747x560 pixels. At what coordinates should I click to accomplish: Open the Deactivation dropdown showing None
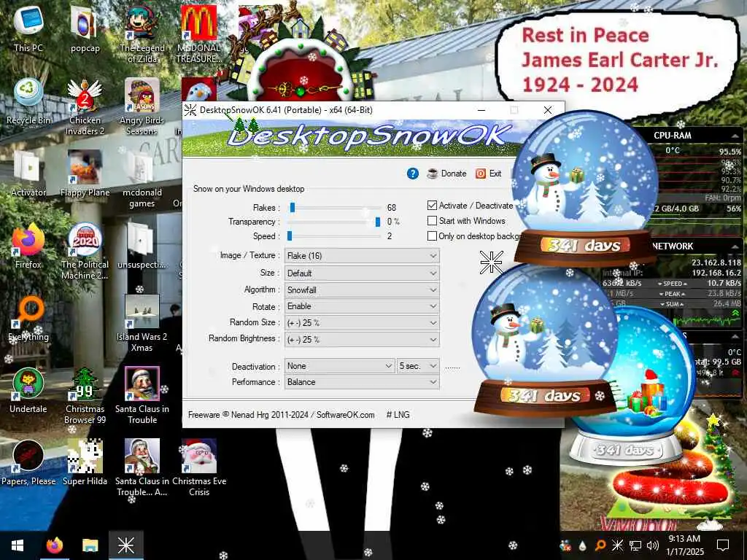click(340, 366)
